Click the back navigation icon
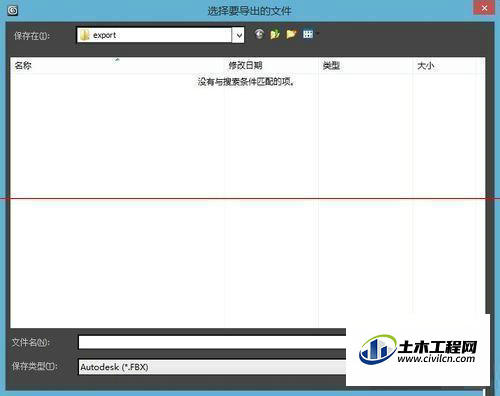The width and height of the screenshot is (500, 396). (259, 34)
